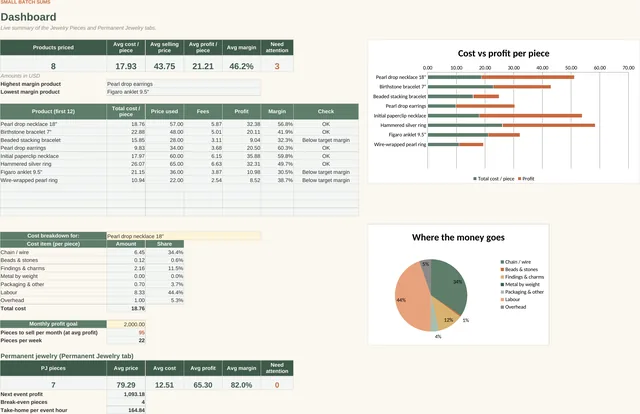Select the Avg profit per piece value 21.21
Viewport: 640px width, 414px height.
click(203, 66)
